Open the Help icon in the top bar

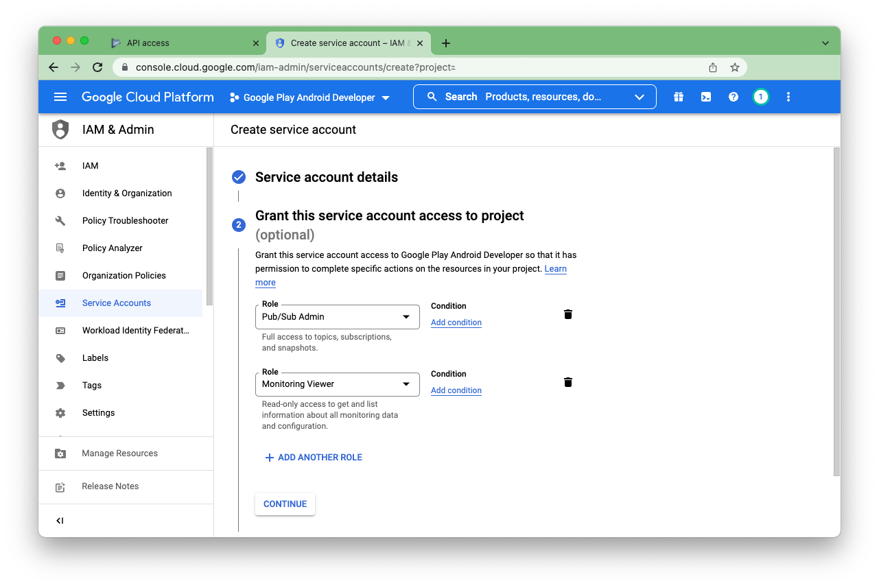pyautogui.click(x=733, y=97)
